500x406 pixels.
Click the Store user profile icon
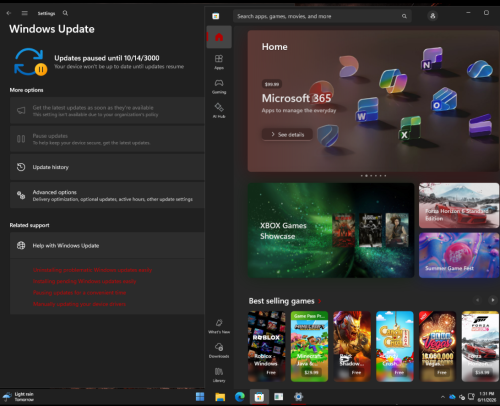click(433, 16)
